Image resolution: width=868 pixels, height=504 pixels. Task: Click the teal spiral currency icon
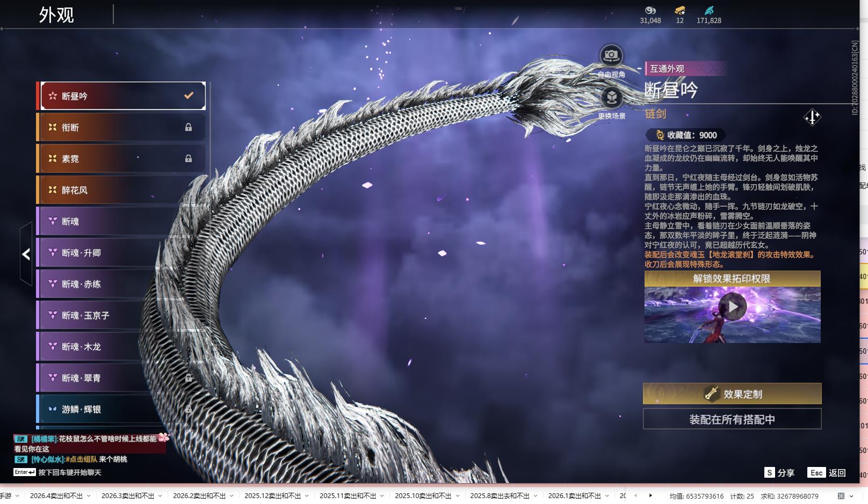(x=709, y=10)
